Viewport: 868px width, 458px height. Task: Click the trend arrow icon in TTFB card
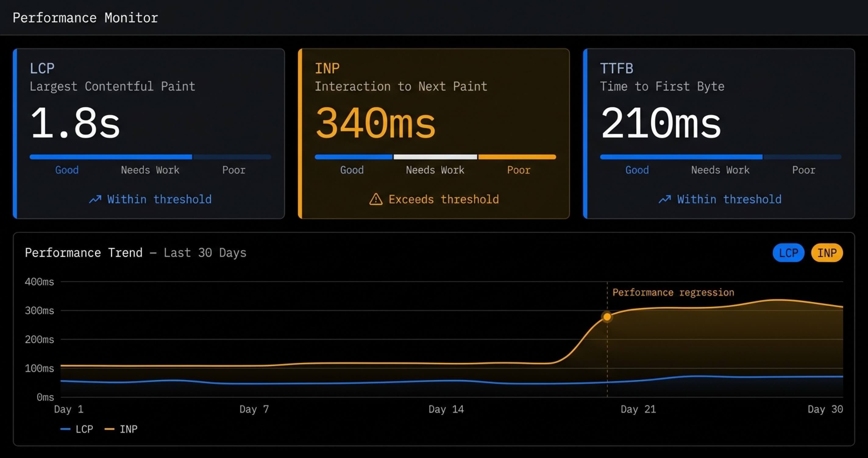tap(665, 199)
